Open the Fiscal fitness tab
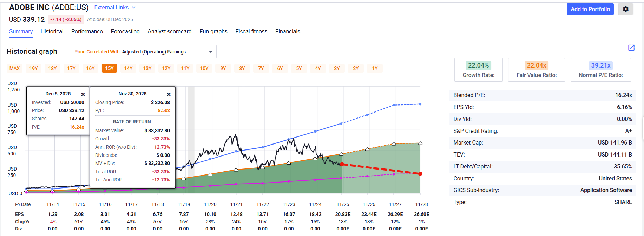This screenshot has width=644, height=236. pos(251,32)
